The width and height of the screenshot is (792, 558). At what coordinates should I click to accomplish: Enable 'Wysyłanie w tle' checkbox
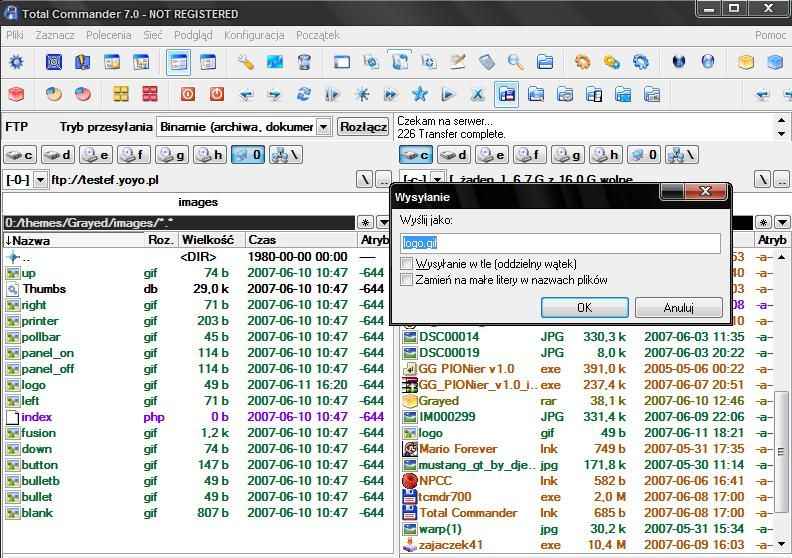(x=406, y=264)
